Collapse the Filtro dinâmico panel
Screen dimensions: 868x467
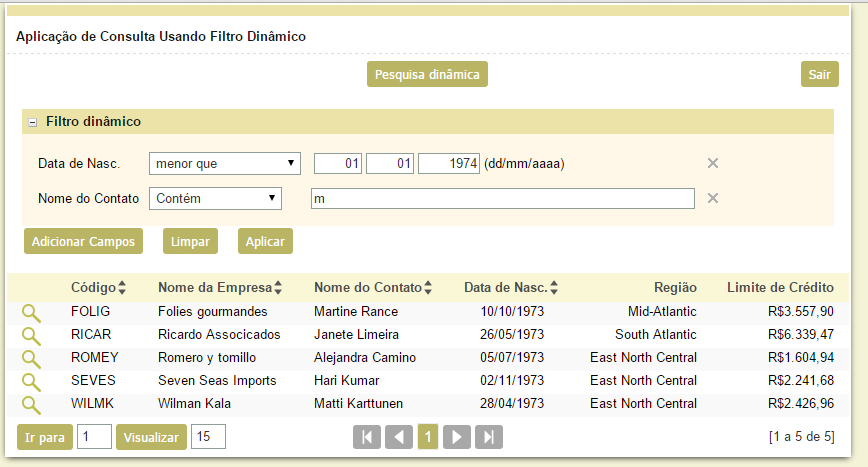[33, 122]
